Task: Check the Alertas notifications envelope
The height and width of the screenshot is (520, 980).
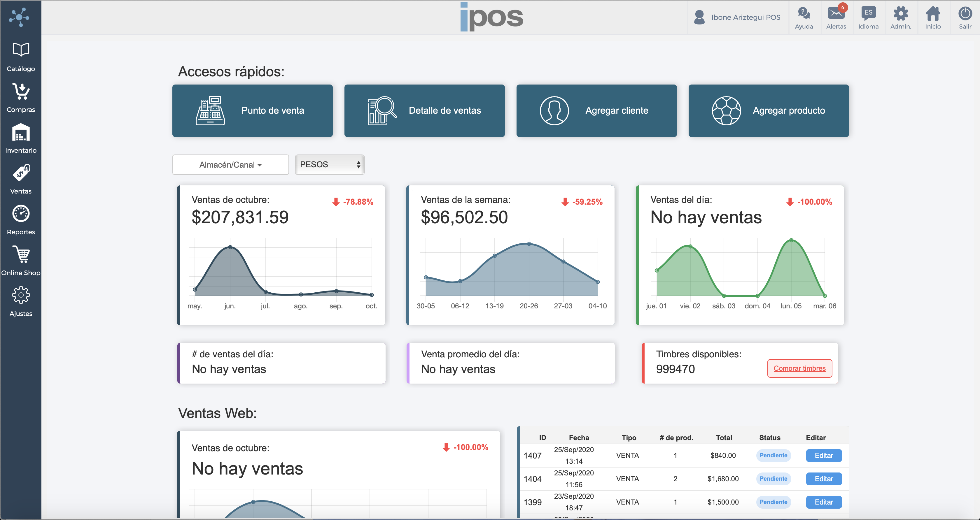Action: coord(836,17)
